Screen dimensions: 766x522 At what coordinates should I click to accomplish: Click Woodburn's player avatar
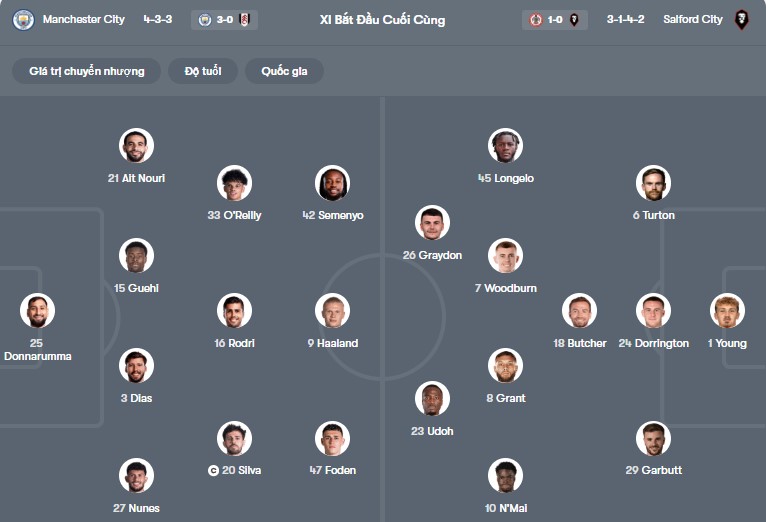pos(505,256)
